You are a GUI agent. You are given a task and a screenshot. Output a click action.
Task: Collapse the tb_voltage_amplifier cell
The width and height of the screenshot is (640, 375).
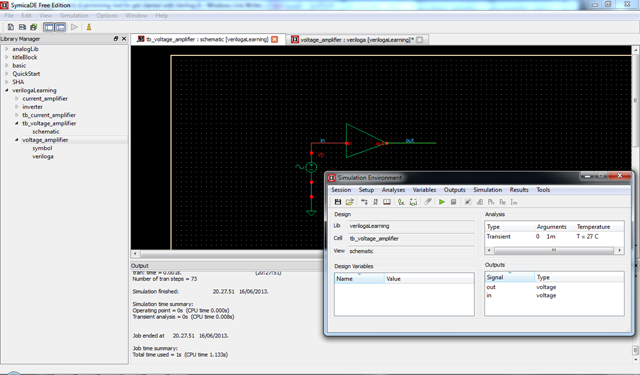point(17,123)
